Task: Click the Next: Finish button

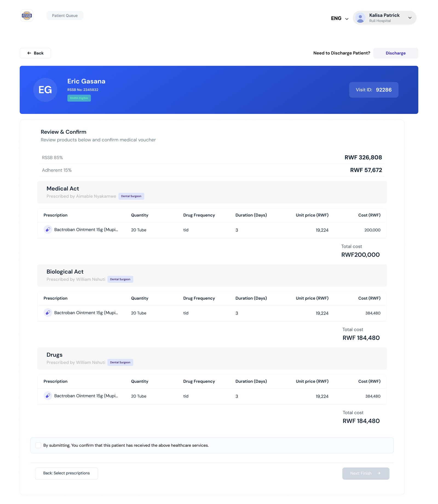Action: pos(366,473)
